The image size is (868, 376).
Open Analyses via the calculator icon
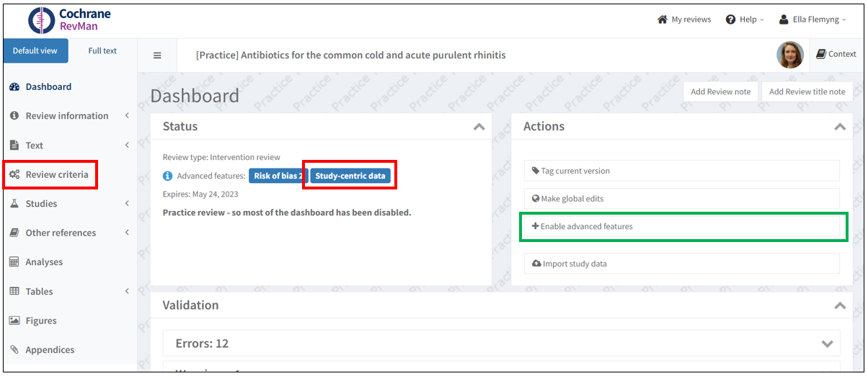pos(14,262)
